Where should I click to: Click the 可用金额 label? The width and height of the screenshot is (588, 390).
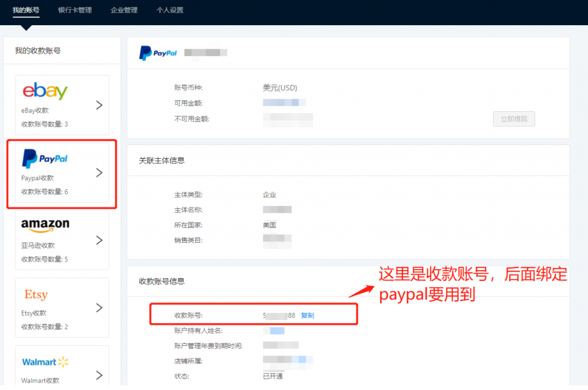point(188,103)
